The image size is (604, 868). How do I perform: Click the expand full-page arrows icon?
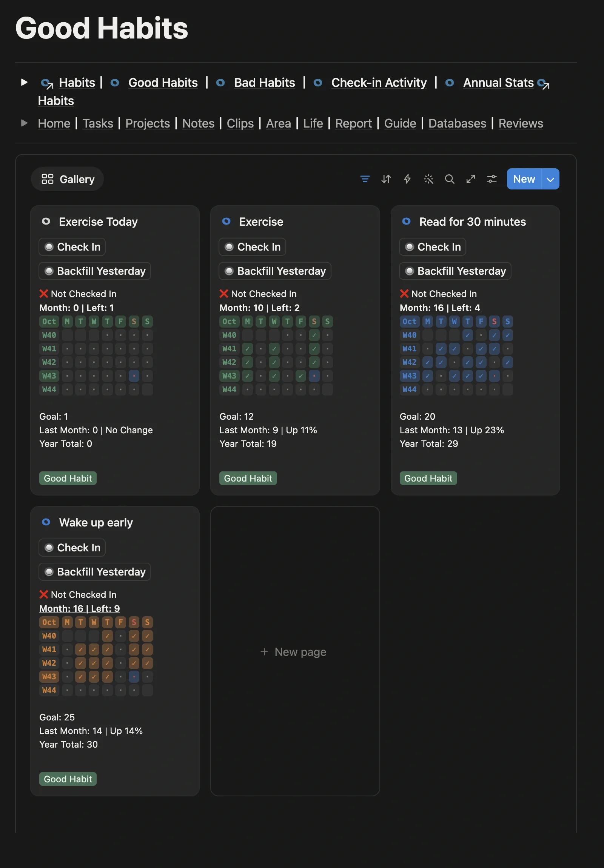click(x=470, y=179)
